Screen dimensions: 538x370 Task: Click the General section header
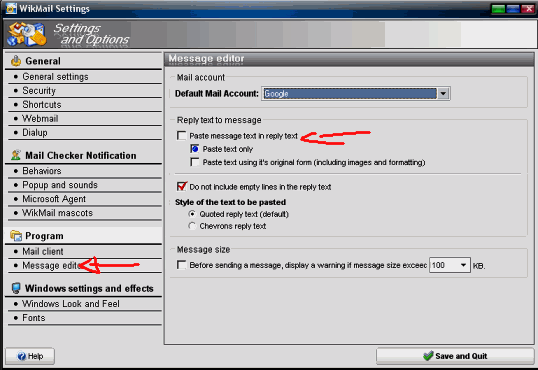tap(43, 61)
